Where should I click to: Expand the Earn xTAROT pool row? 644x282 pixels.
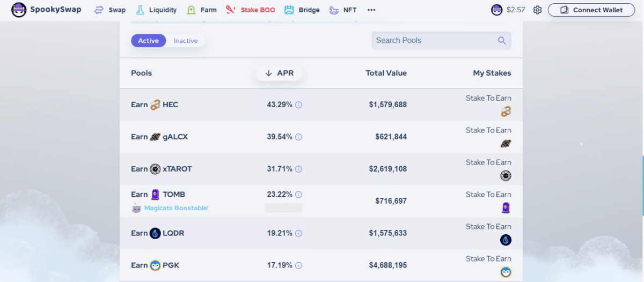[x=321, y=169]
